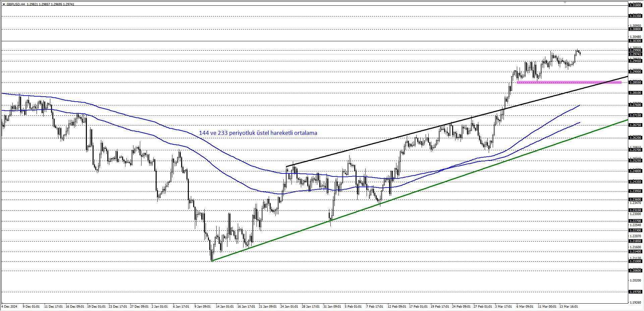
Task: Click the 1.19700 price level label
Action: pos(635,292)
